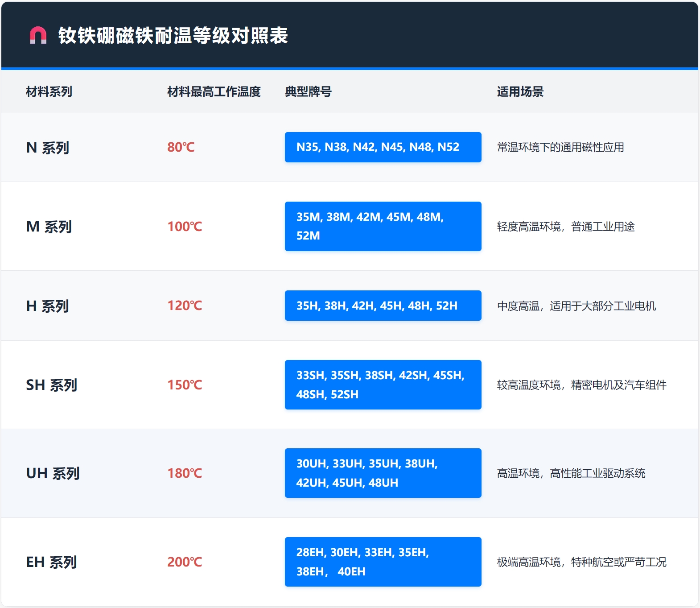Click the 30UH–48UH grade badge
The width and height of the screenshot is (700, 608).
pyautogui.click(x=383, y=473)
